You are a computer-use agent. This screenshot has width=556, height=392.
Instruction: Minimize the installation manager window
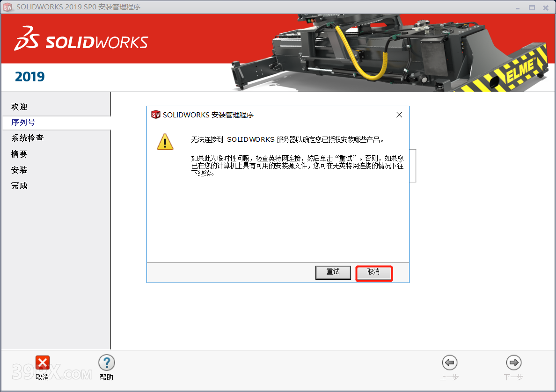[517, 7]
